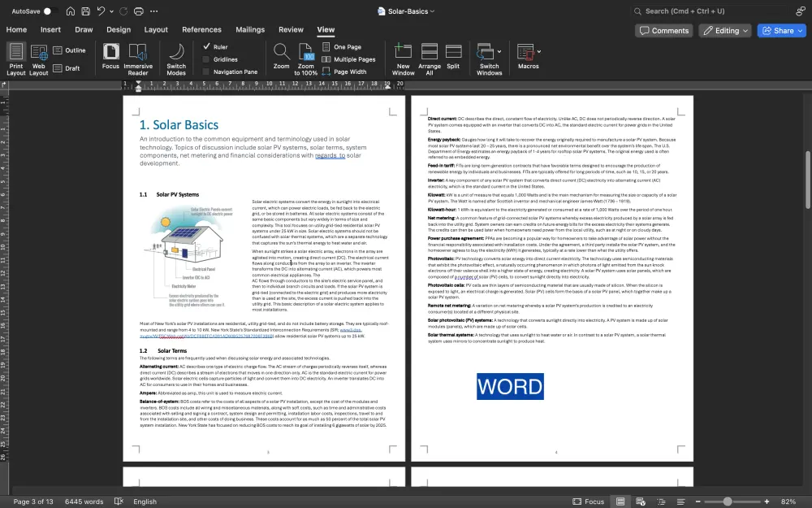This screenshot has width=812, height=508.
Task: Select Web Layout view
Action: pyautogui.click(x=37, y=57)
